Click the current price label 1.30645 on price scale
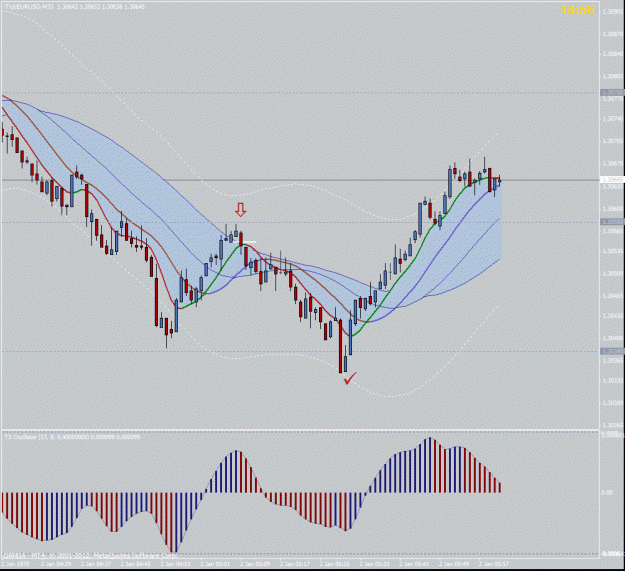Screen dimensions: 625x571 tap(613, 180)
